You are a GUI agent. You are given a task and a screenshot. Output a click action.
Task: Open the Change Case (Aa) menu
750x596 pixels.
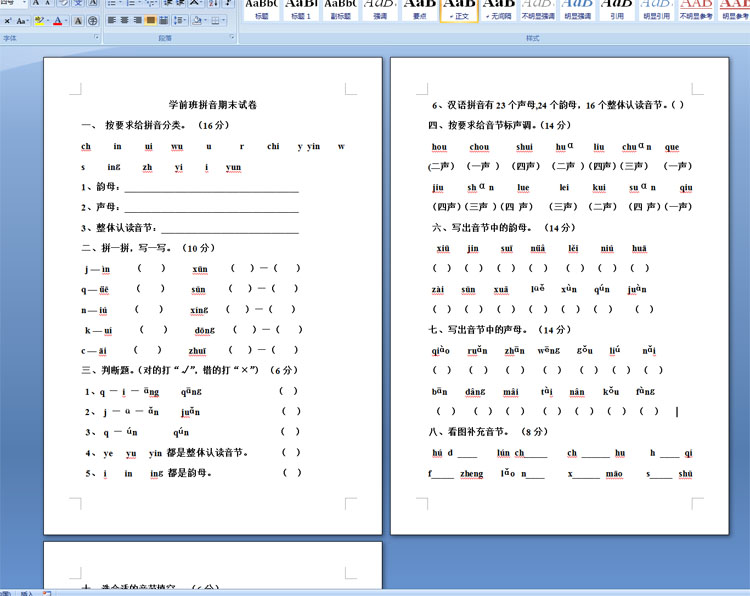click(22, 21)
